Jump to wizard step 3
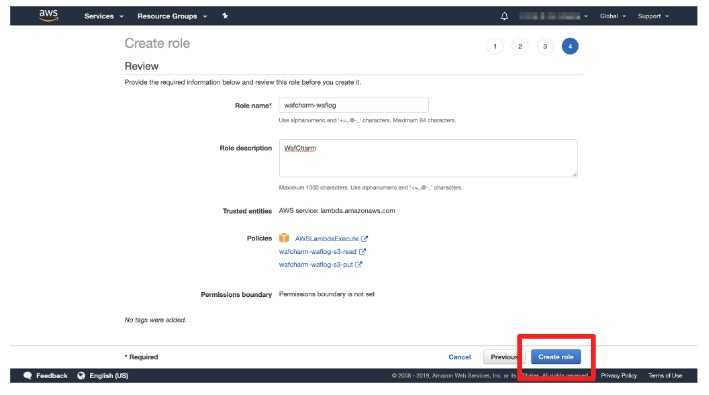 pos(545,46)
